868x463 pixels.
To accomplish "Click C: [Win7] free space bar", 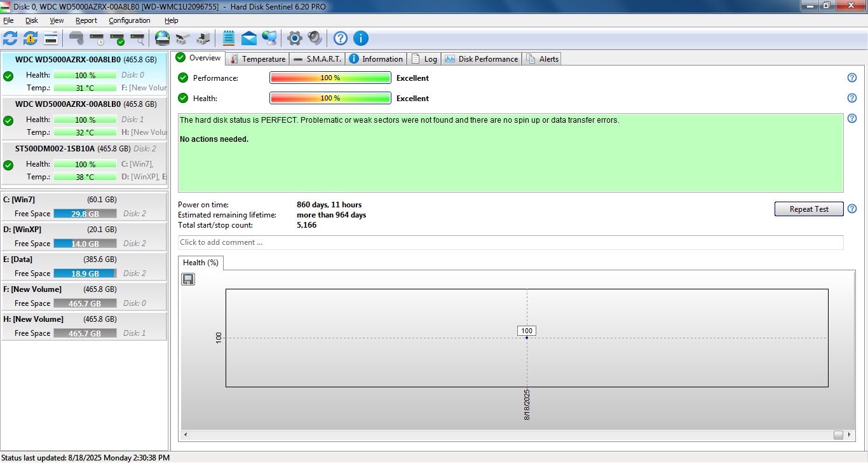I will [x=85, y=214].
